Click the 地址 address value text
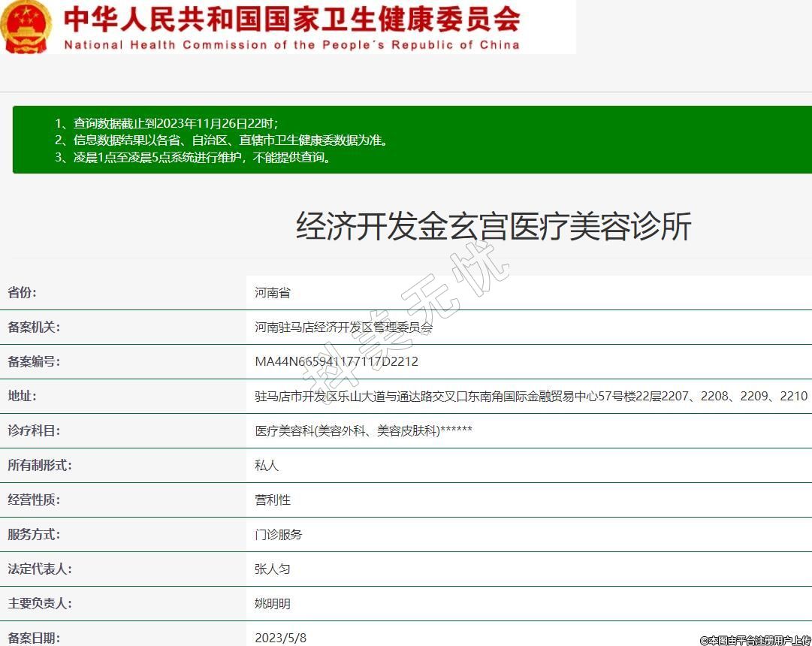 pos(531,396)
